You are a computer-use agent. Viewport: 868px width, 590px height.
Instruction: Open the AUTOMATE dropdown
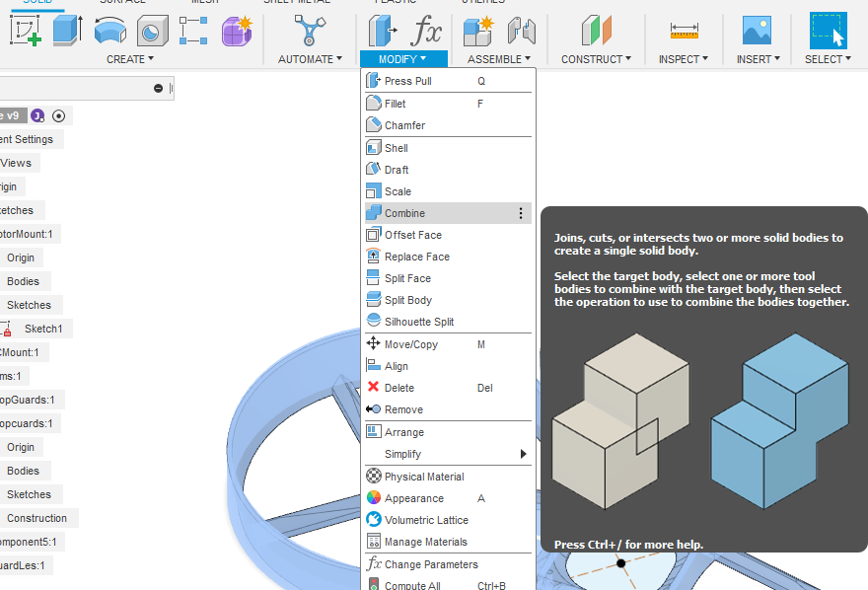point(310,59)
